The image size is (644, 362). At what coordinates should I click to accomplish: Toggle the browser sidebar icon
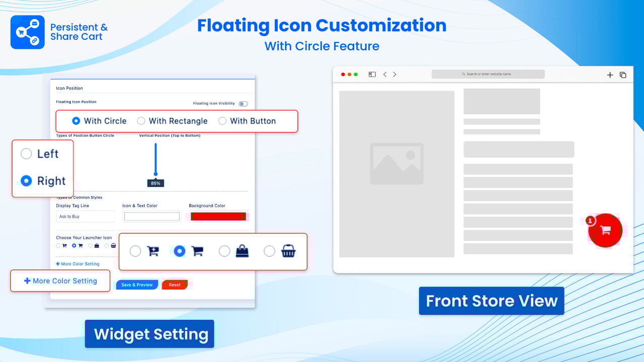372,74
